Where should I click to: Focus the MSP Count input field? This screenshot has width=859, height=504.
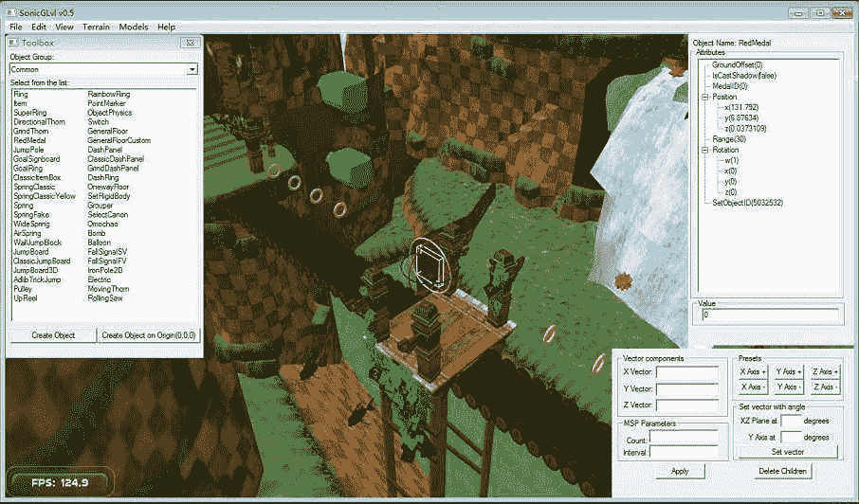click(684, 437)
